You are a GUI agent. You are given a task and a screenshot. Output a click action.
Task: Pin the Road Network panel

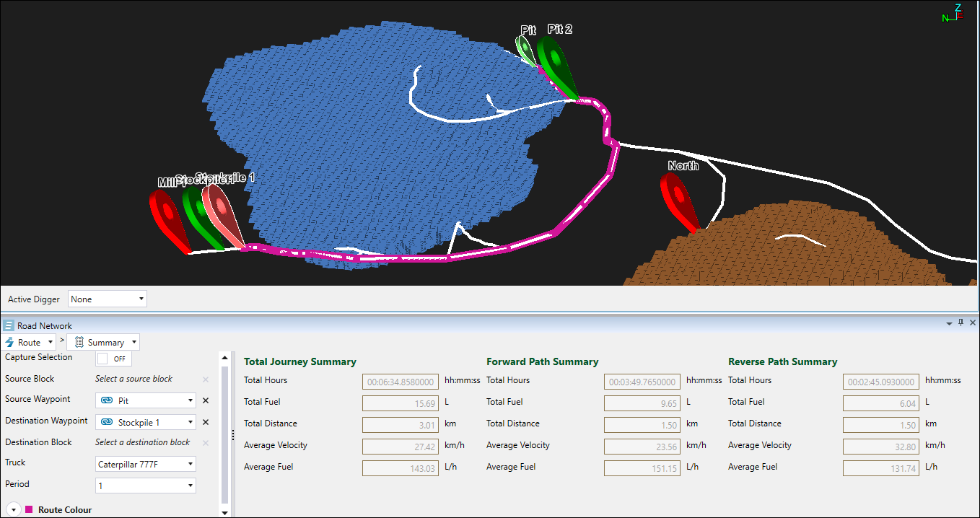click(x=961, y=323)
